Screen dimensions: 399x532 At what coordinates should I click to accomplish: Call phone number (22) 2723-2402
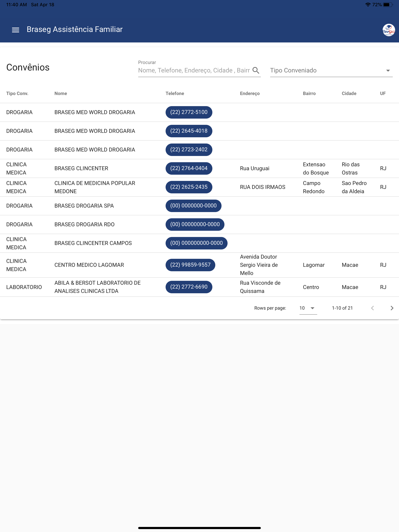coord(189,150)
